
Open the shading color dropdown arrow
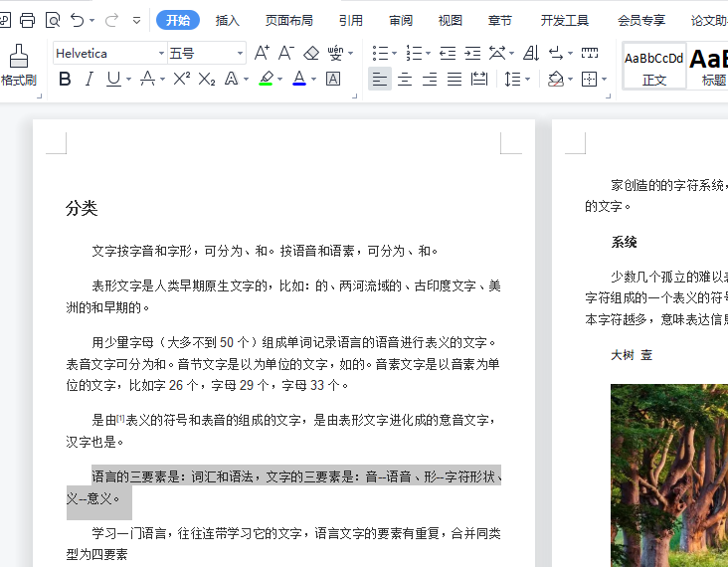[x=571, y=80]
